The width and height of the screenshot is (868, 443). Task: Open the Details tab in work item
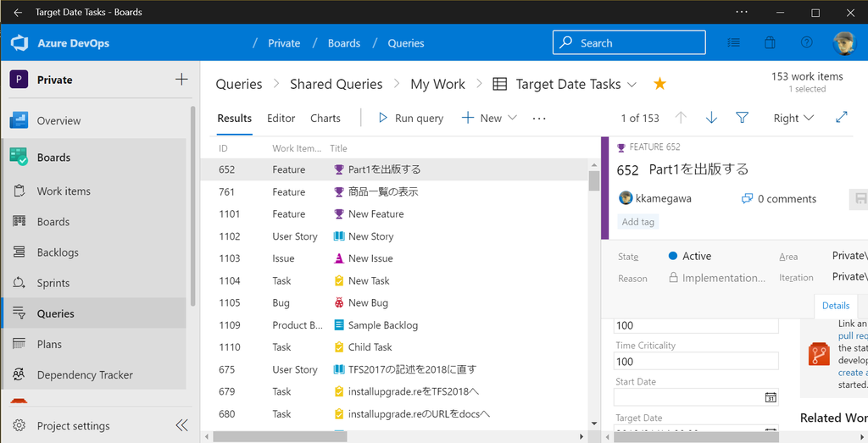835,305
